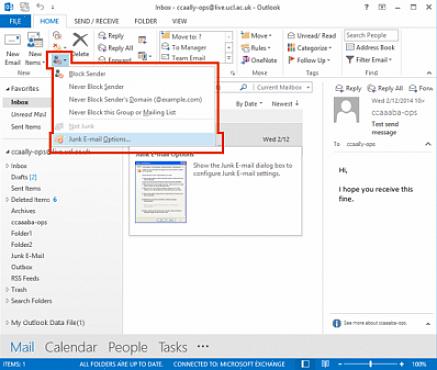Viewport: 437px width, 370px height.
Task: Expand Search Folders in the folder tree
Action: (7, 301)
